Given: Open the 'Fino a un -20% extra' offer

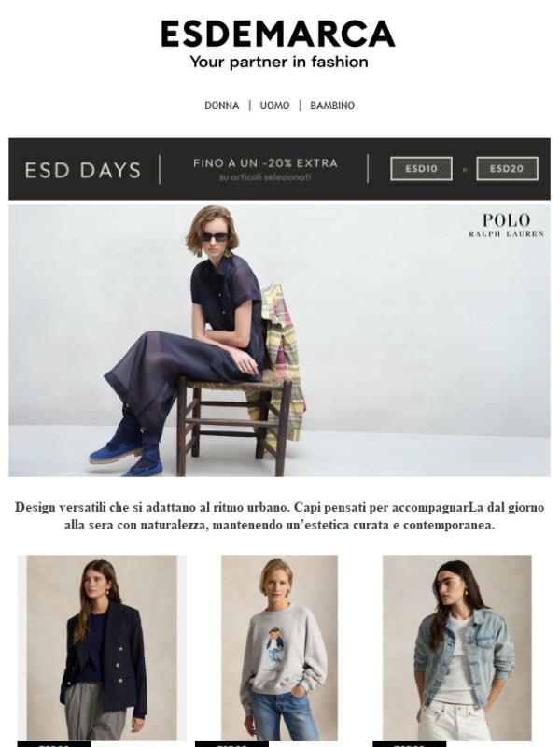Looking at the screenshot, I should 265,163.
